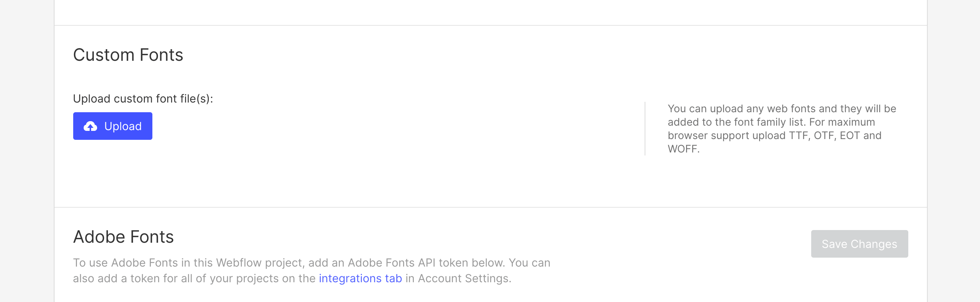Screen dimensions: 980x302
Task: Click the Adobe Fonts API token description
Action: tap(311, 270)
